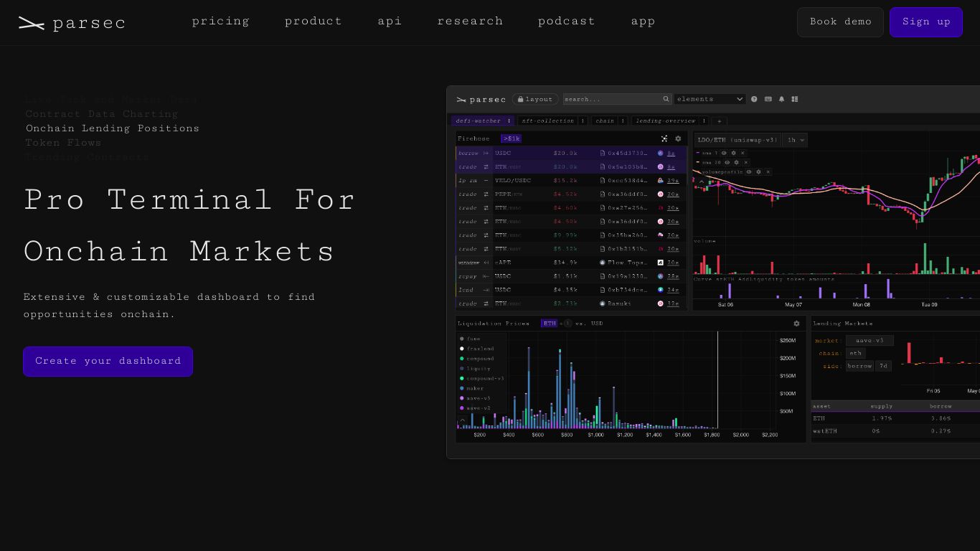
Task: Click the 29s timestamp link
Action: coord(673,181)
